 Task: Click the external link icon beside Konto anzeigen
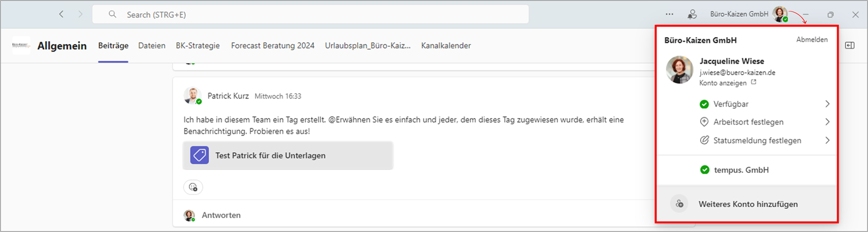753,83
